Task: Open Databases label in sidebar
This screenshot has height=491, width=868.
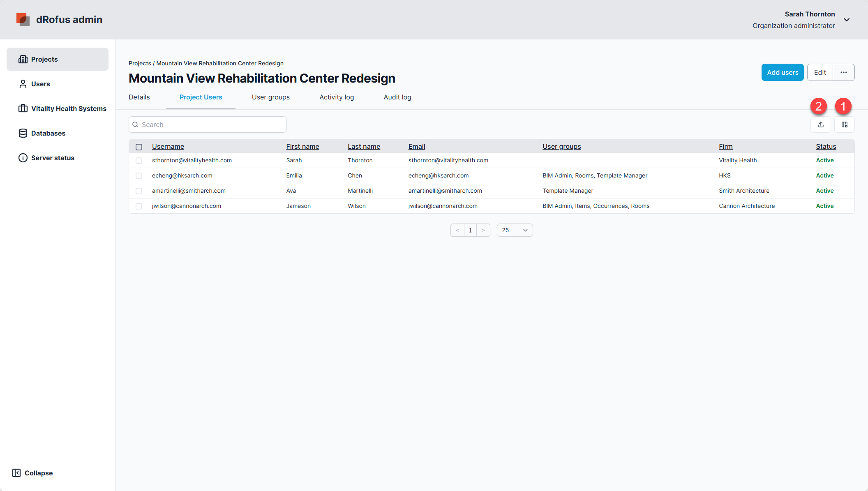Action: click(x=48, y=133)
